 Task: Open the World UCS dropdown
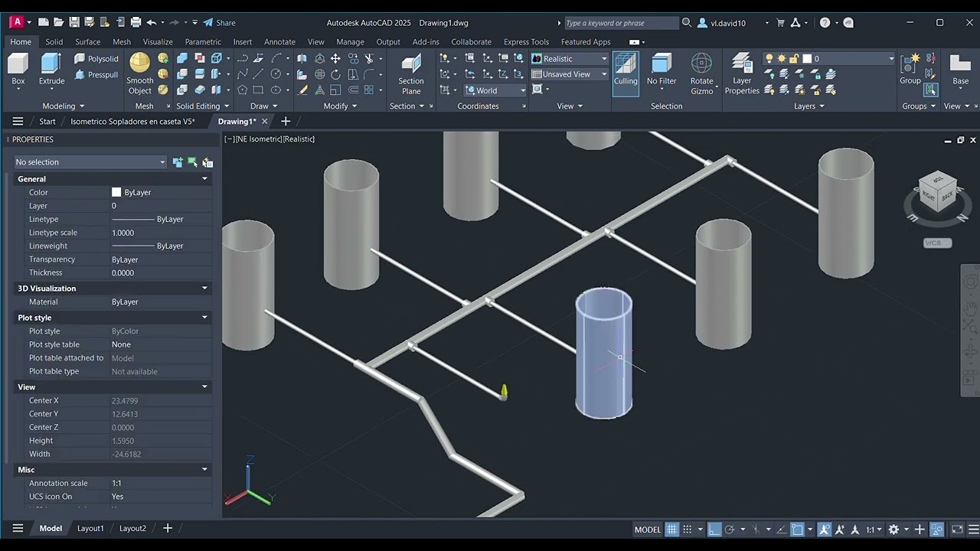point(495,90)
